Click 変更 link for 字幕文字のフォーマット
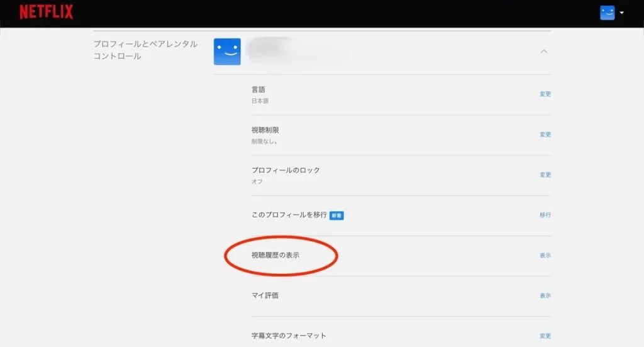The width and height of the screenshot is (644, 347). (545, 336)
